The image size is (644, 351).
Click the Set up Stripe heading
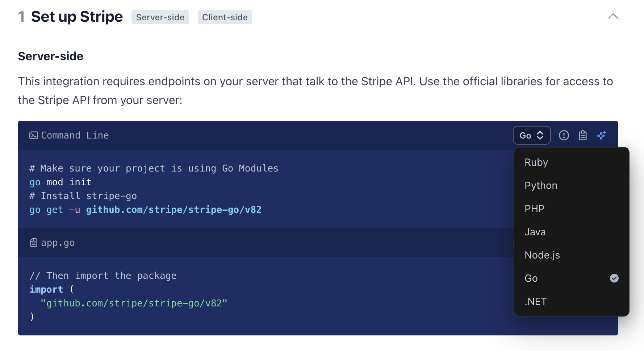[x=77, y=17]
